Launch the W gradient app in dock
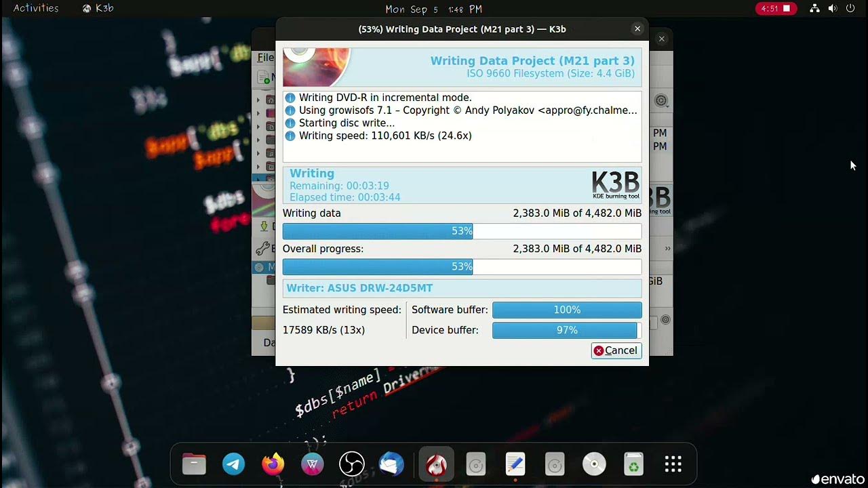Viewport: 868px width, 488px height. 313,464
